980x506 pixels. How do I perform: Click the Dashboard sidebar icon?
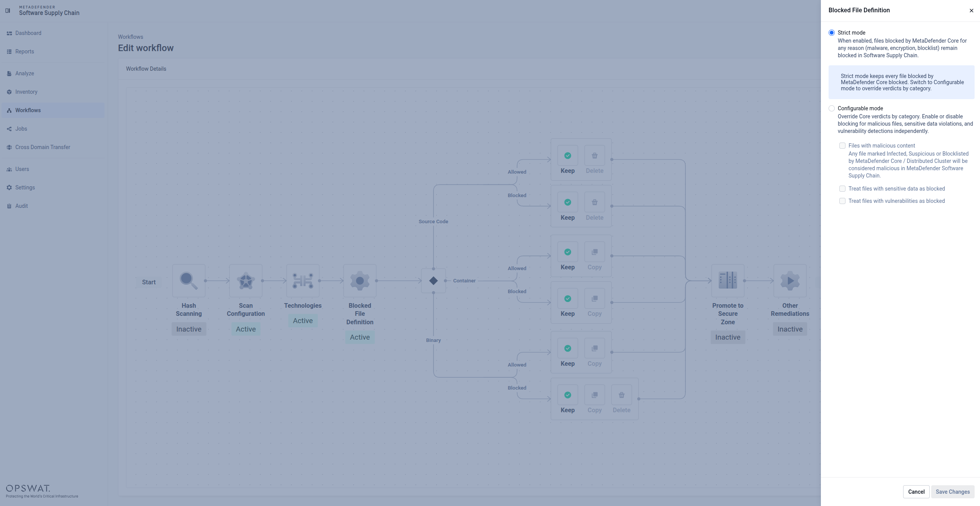tap(9, 33)
